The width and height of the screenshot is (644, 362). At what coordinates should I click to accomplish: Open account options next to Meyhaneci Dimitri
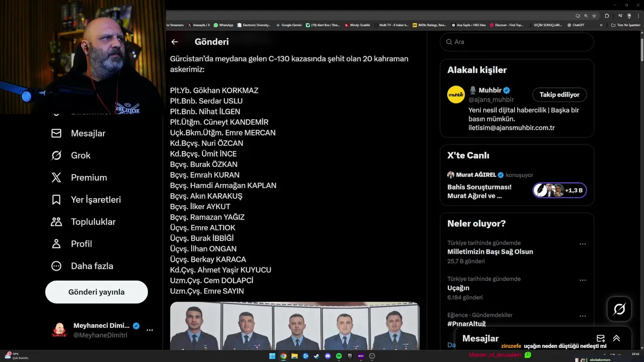[x=149, y=330]
